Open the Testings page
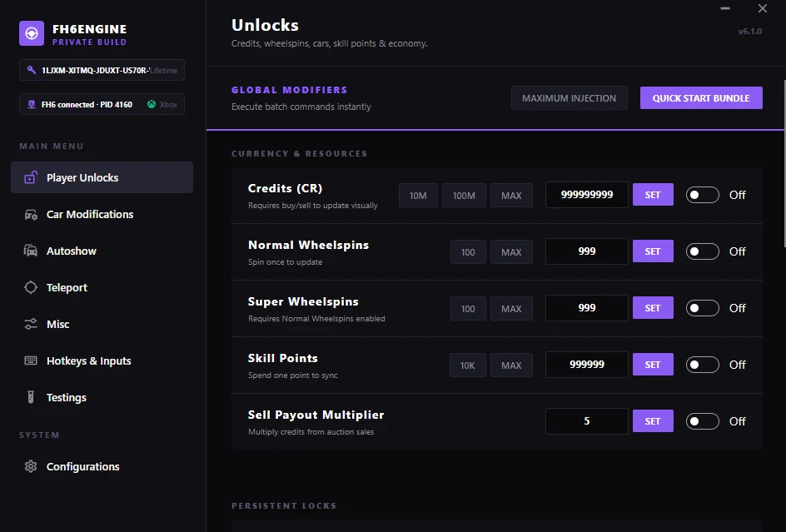 click(x=102, y=397)
